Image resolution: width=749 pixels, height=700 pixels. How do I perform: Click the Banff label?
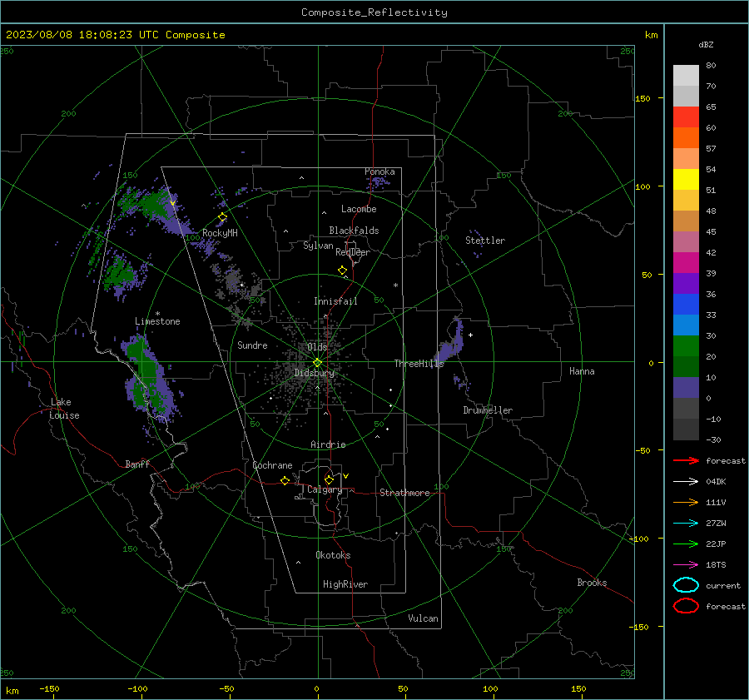[x=137, y=464]
